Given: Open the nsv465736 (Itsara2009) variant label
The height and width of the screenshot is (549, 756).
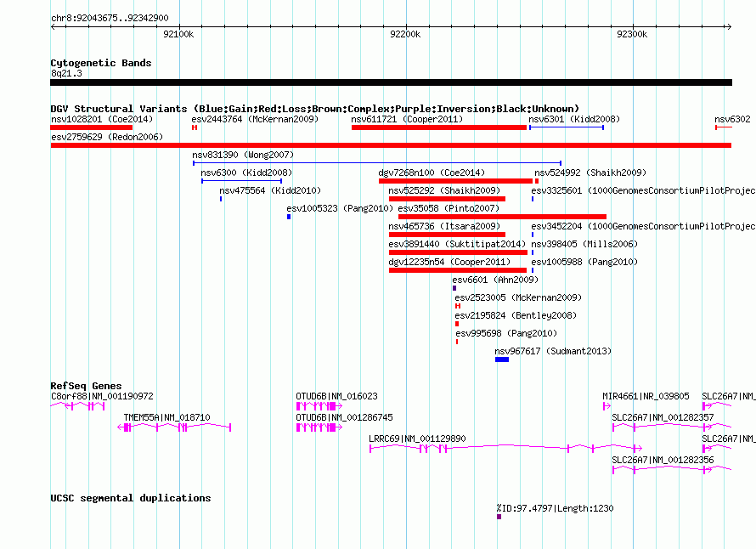Looking at the screenshot, I should [x=444, y=226].
